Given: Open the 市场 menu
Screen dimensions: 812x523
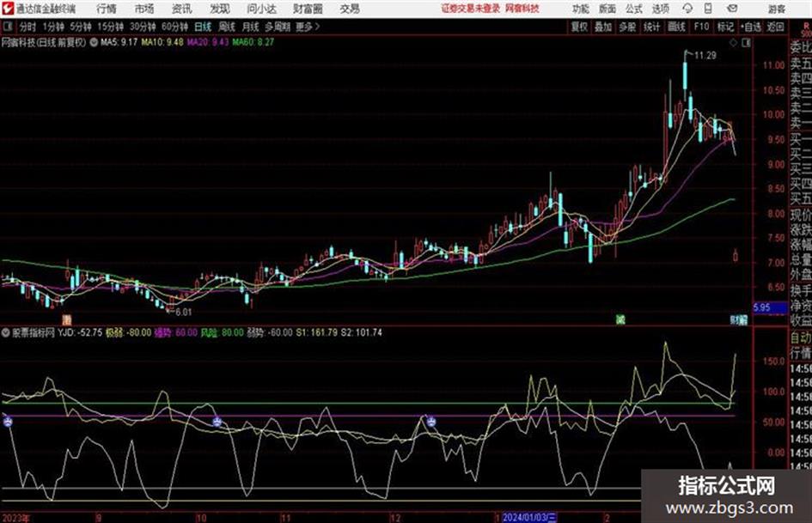Looking at the screenshot, I should pos(144,9).
